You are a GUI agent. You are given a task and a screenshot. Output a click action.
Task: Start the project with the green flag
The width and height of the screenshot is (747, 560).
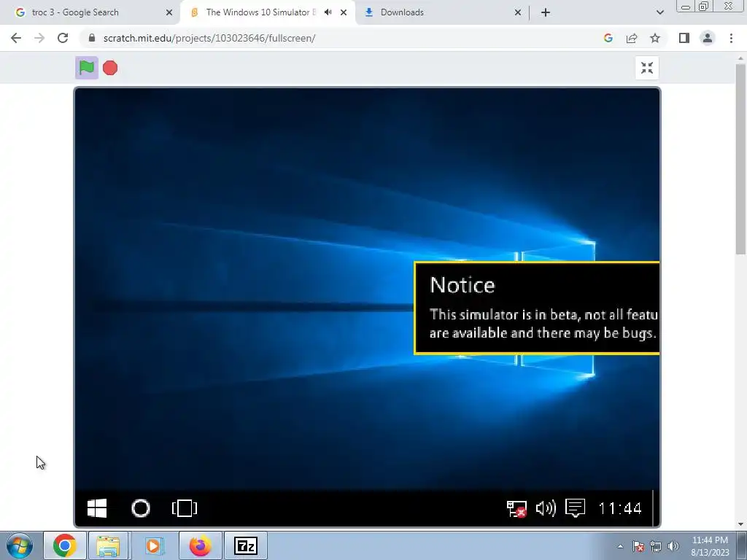tap(87, 68)
